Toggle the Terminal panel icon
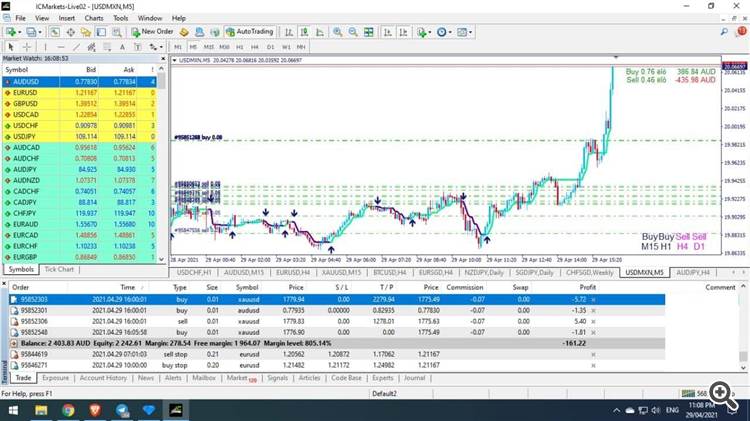Viewport: 750px width, 421px height. click(101, 32)
